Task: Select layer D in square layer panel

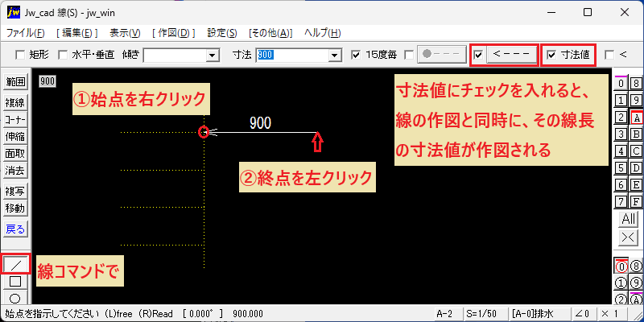Action: 636,168
